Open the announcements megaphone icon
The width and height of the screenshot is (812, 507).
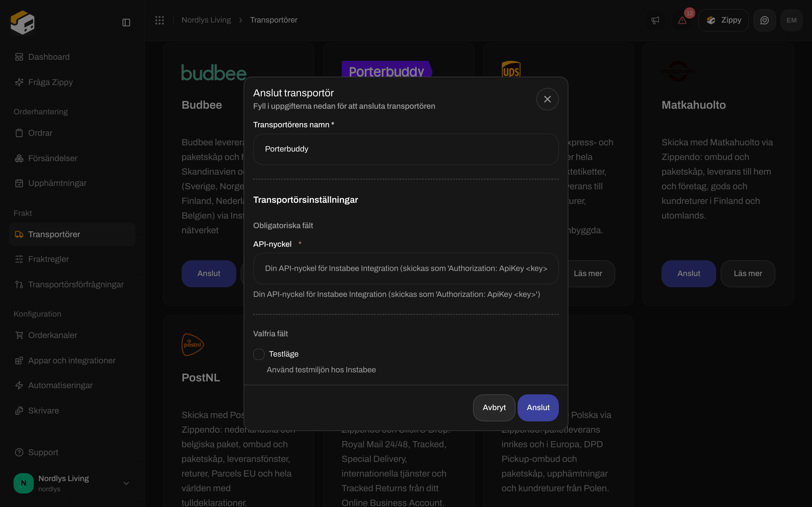click(x=655, y=20)
